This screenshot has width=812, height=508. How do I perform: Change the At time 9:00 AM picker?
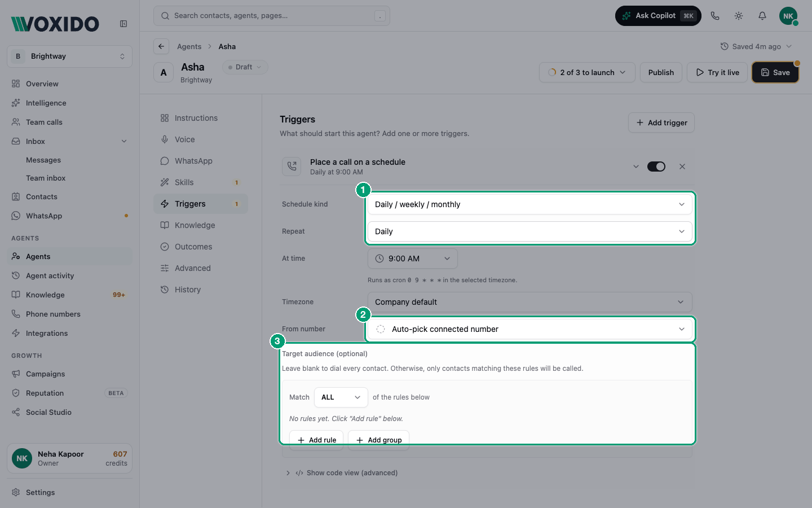[412, 259]
